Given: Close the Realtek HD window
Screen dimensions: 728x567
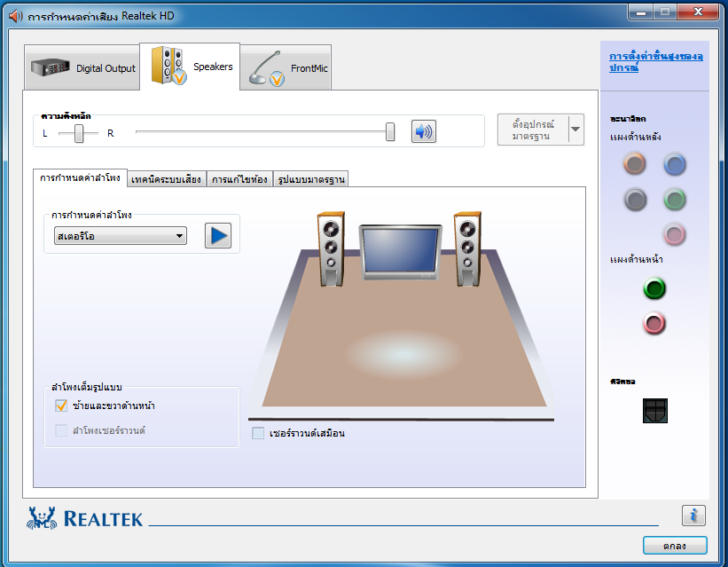Looking at the screenshot, I should click(698, 12).
